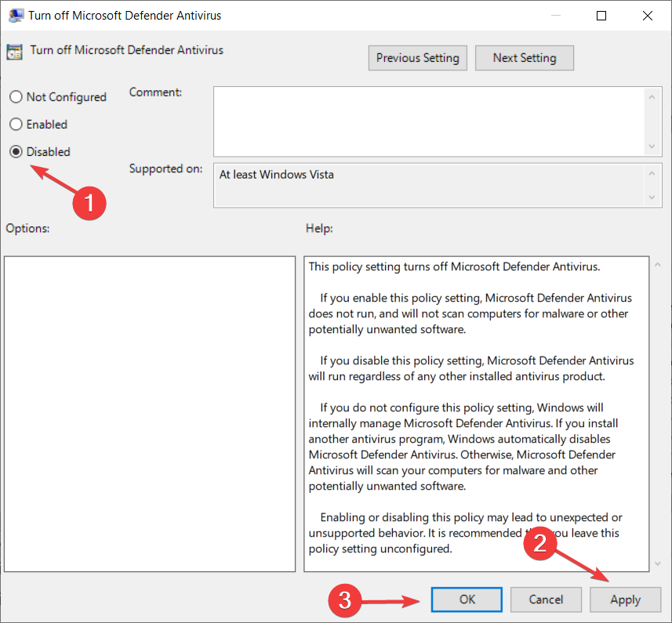Go to the Next Setting
Image resolution: width=672 pixels, height=623 pixels.
[x=524, y=58]
